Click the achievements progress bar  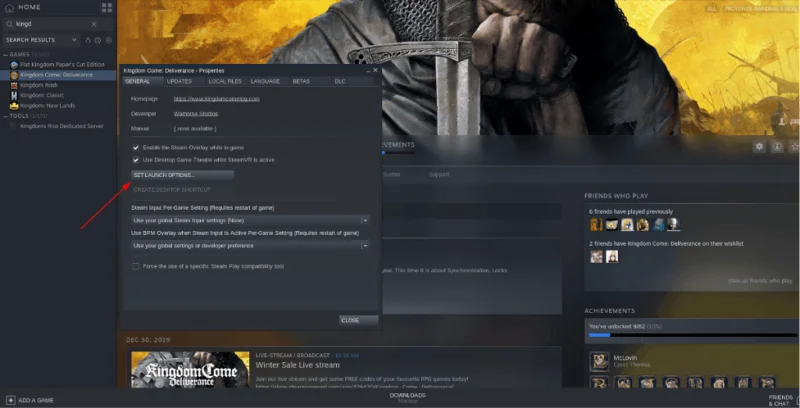point(693,335)
